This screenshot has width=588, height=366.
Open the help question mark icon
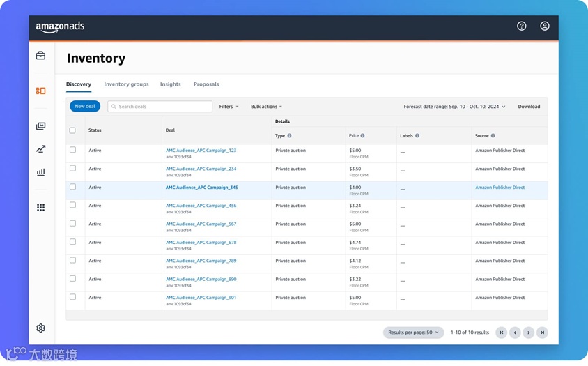tap(521, 26)
